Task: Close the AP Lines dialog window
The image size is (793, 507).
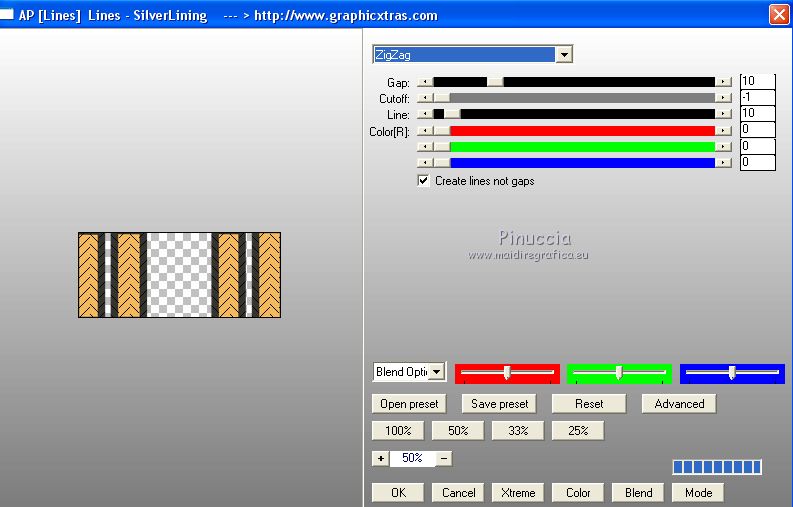Action: [x=779, y=14]
